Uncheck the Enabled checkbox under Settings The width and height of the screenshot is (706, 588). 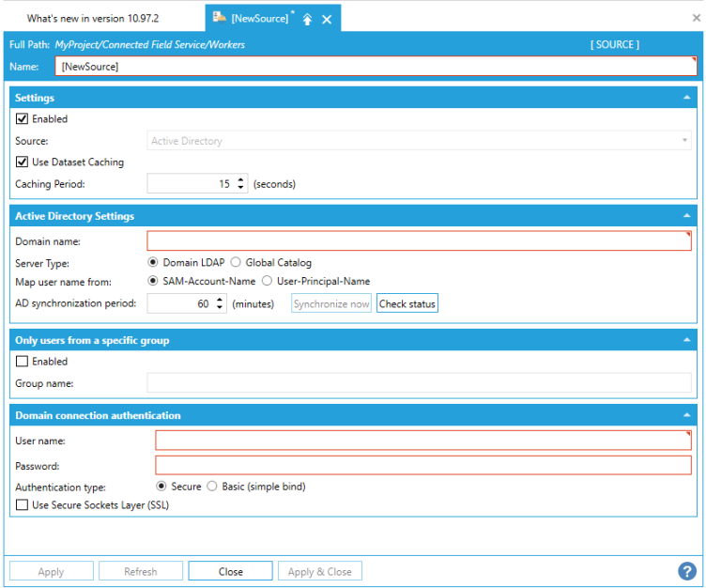[22, 119]
